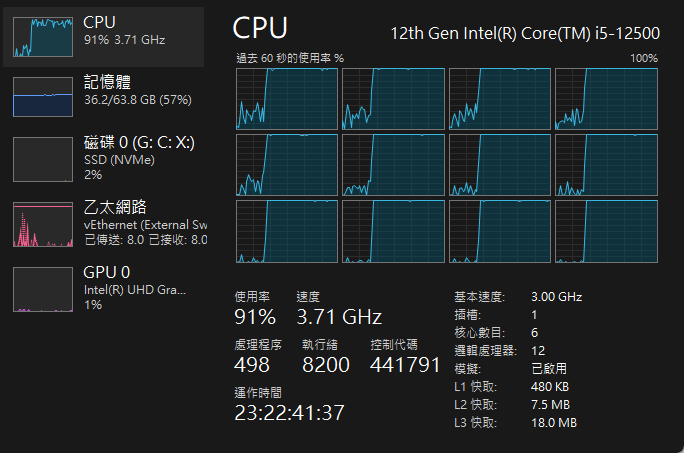The height and width of the screenshot is (453, 684).
Task: Click the 運作時間 uptime value 23:22:41:37
Action: [x=289, y=412]
